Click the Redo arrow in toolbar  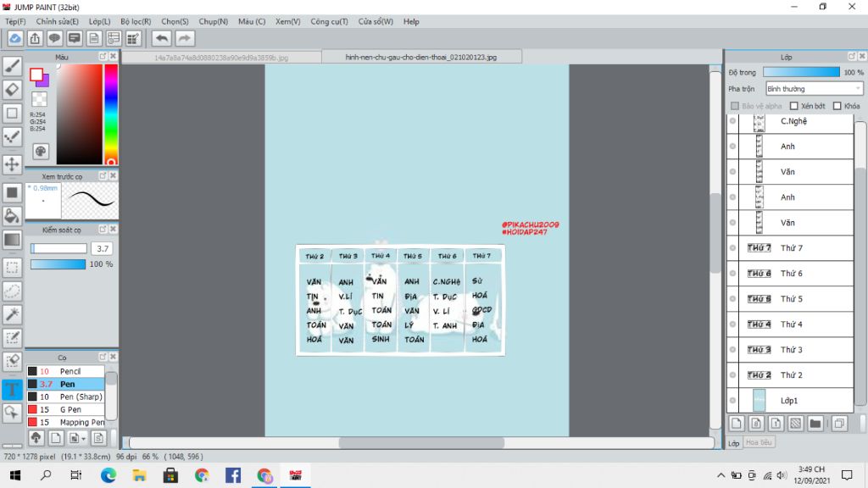[x=185, y=38]
